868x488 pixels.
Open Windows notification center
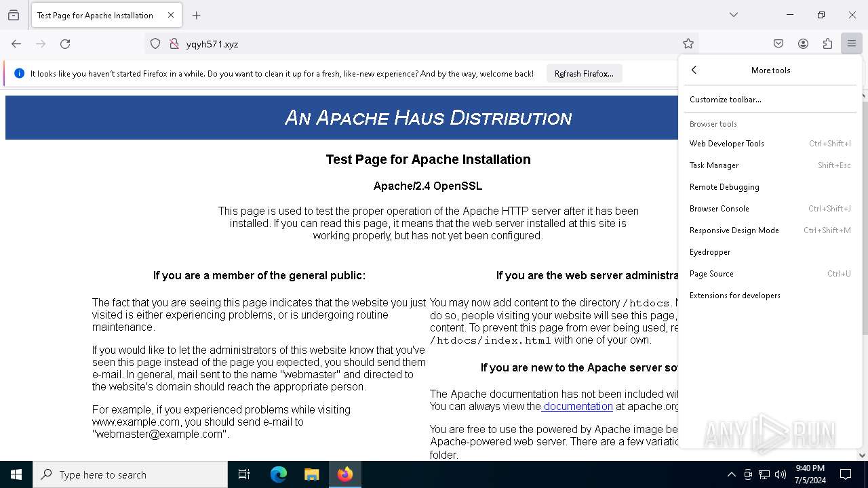[846, 474]
